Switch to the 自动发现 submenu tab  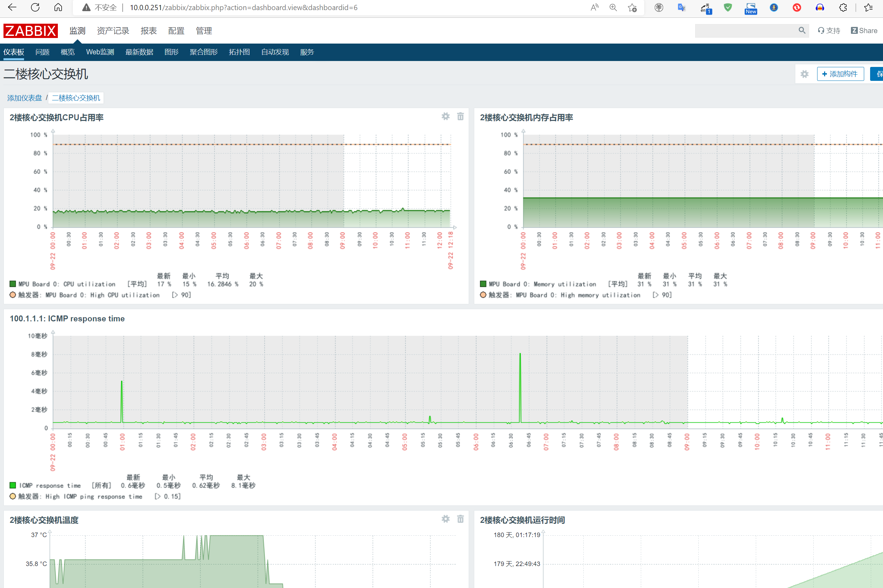[x=275, y=52]
